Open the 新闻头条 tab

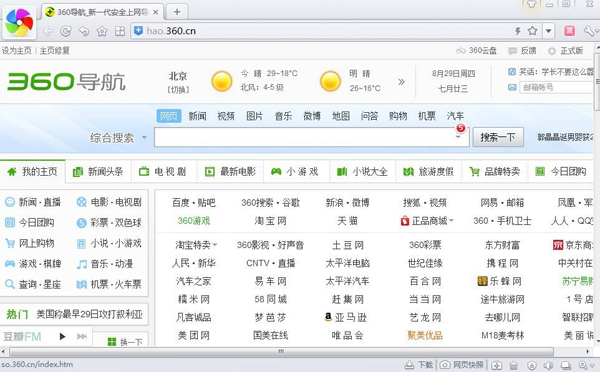point(98,172)
